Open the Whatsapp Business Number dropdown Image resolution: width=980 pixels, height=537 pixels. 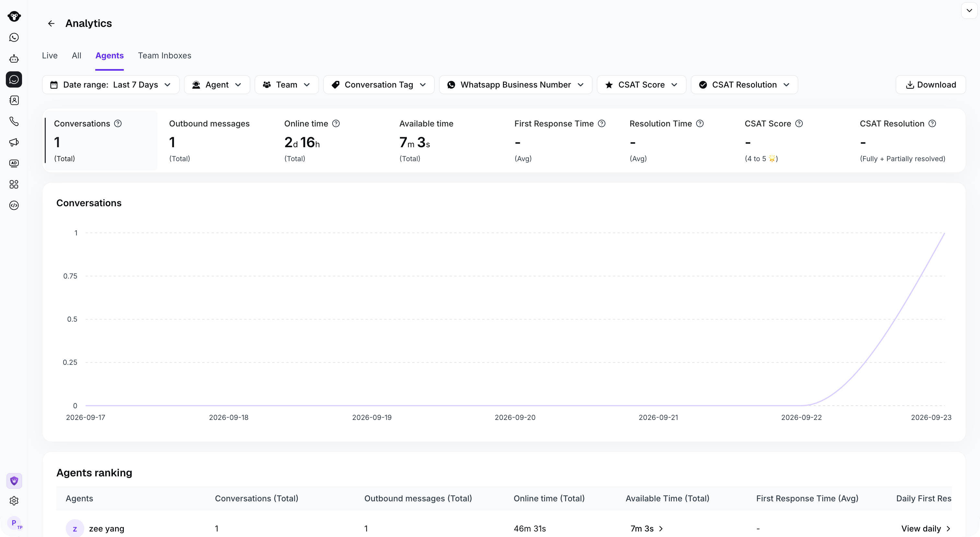point(516,85)
